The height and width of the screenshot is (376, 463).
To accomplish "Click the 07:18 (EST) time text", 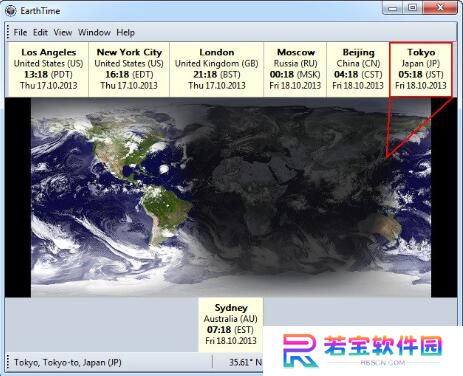I will coord(230,330).
